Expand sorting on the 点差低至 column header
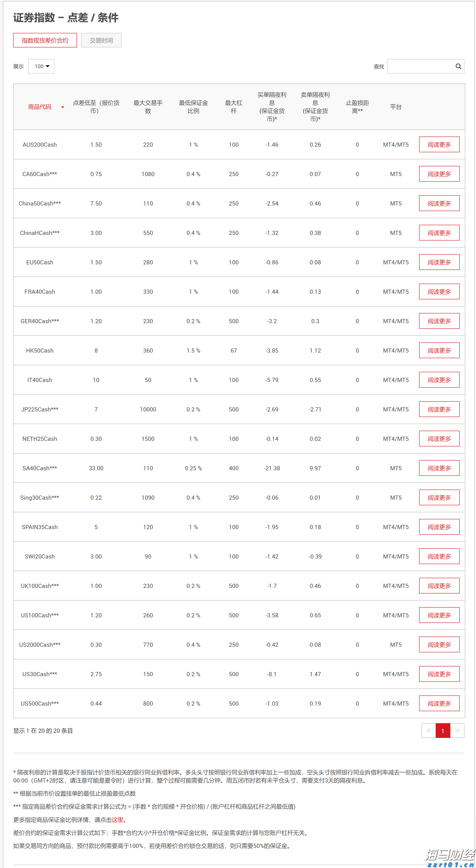 96,107
